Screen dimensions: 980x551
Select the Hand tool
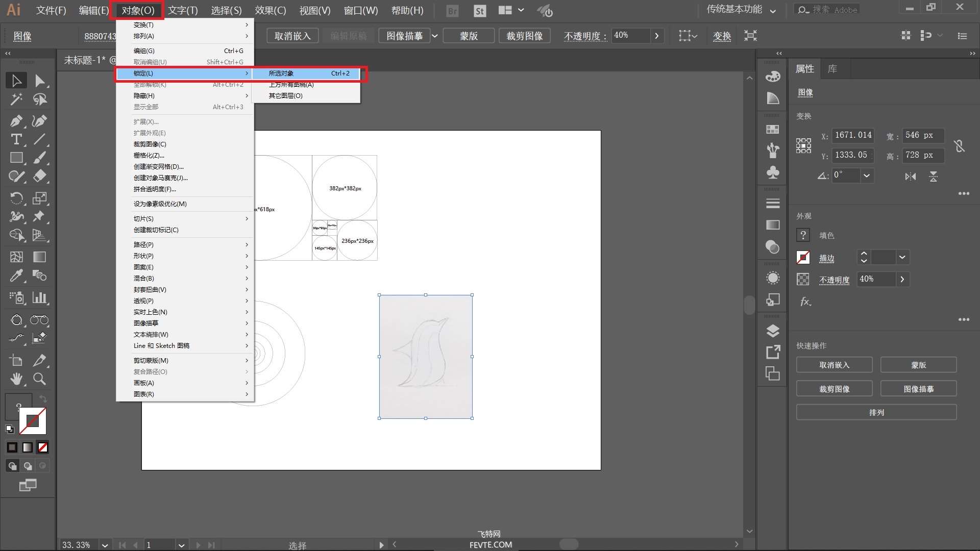(16, 379)
